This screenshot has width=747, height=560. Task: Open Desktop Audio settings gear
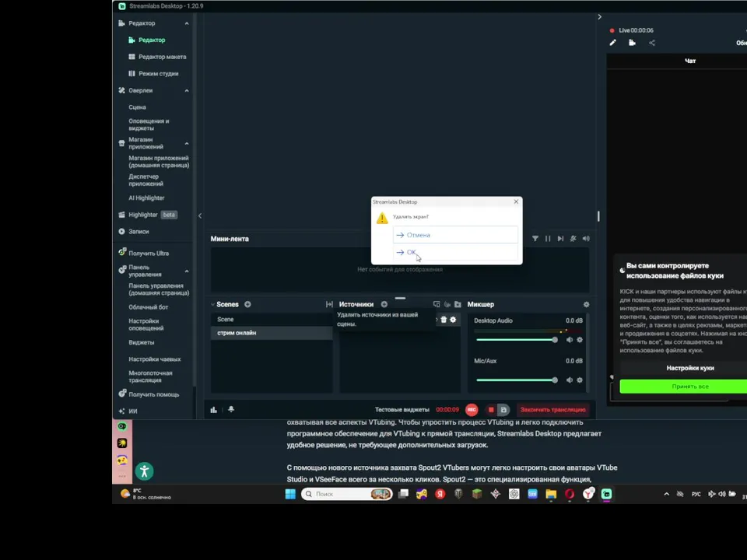tap(580, 340)
